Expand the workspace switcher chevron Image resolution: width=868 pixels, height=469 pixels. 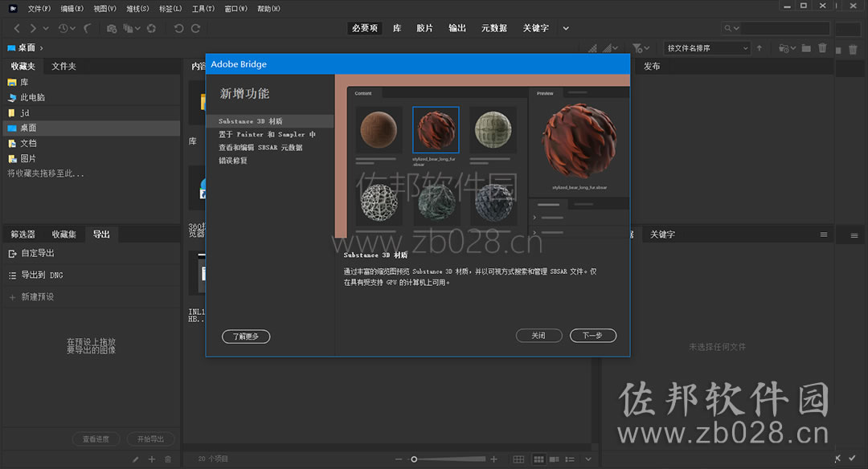(566, 28)
